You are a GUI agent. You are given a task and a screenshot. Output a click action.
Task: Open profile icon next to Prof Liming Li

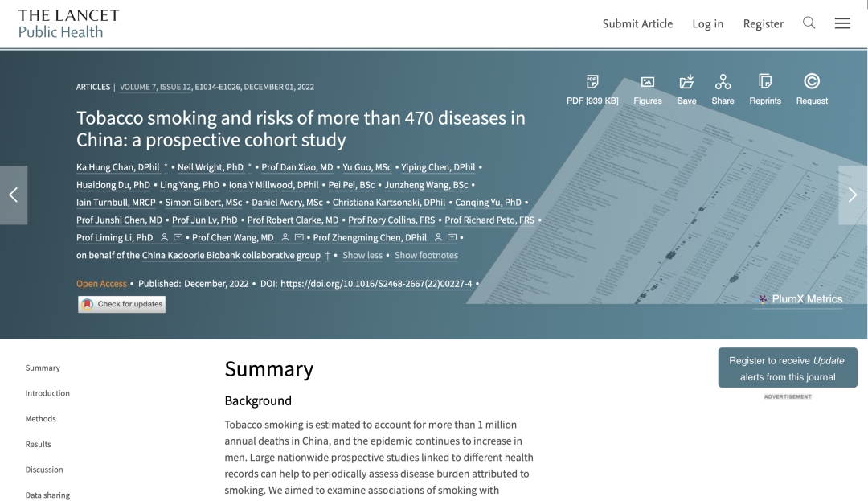pos(164,237)
